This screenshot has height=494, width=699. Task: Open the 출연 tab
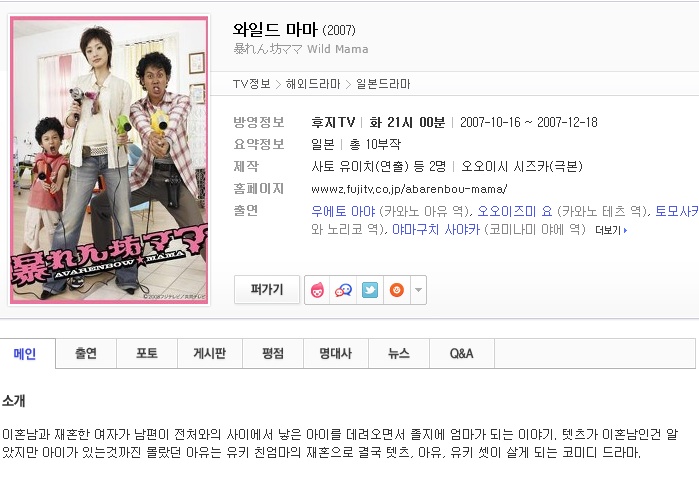[x=86, y=354]
